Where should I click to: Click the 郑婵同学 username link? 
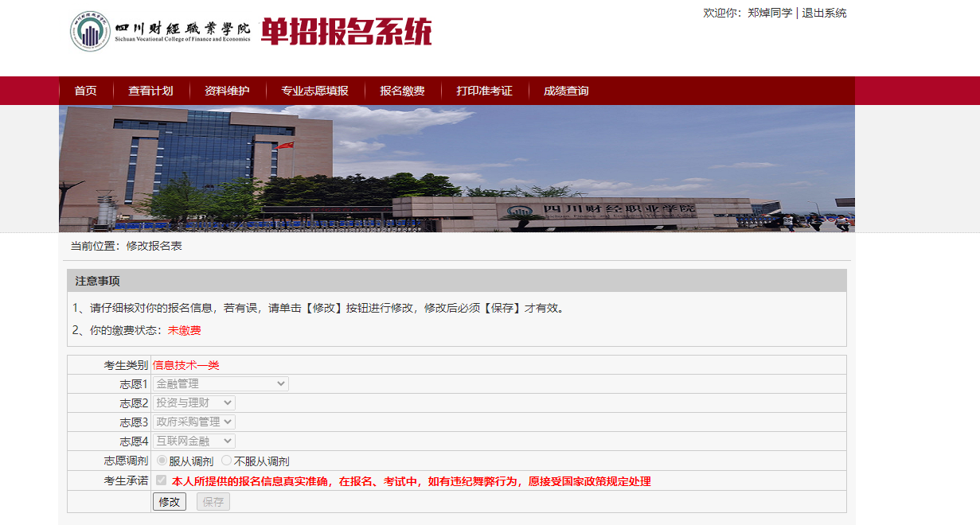tap(770, 13)
